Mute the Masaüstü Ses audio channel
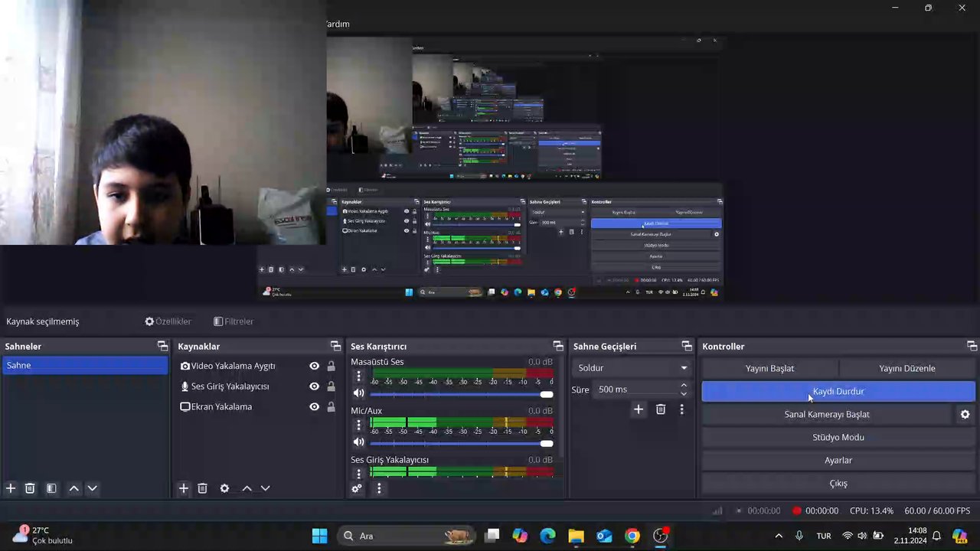This screenshot has height=551, width=980. click(x=358, y=393)
